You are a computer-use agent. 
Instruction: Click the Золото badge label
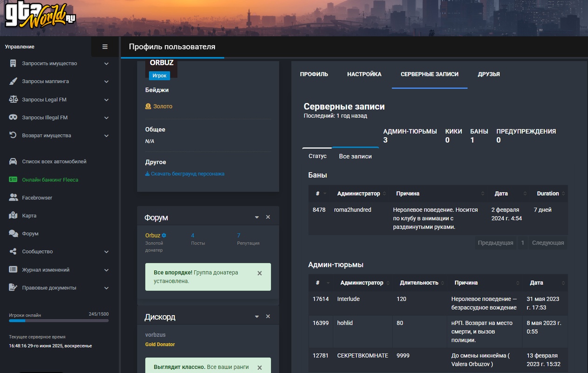(x=163, y=106)
